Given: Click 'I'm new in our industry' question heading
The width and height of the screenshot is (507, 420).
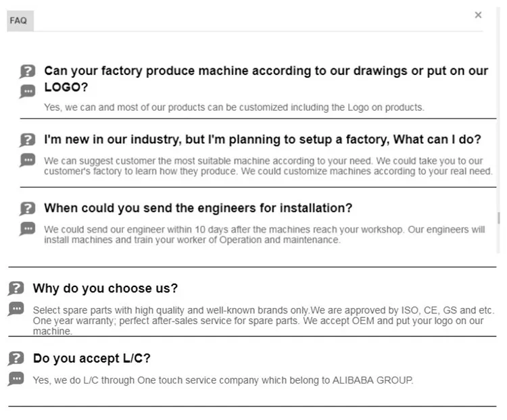Looking at the screenshot, I should (x=262, y=140).
